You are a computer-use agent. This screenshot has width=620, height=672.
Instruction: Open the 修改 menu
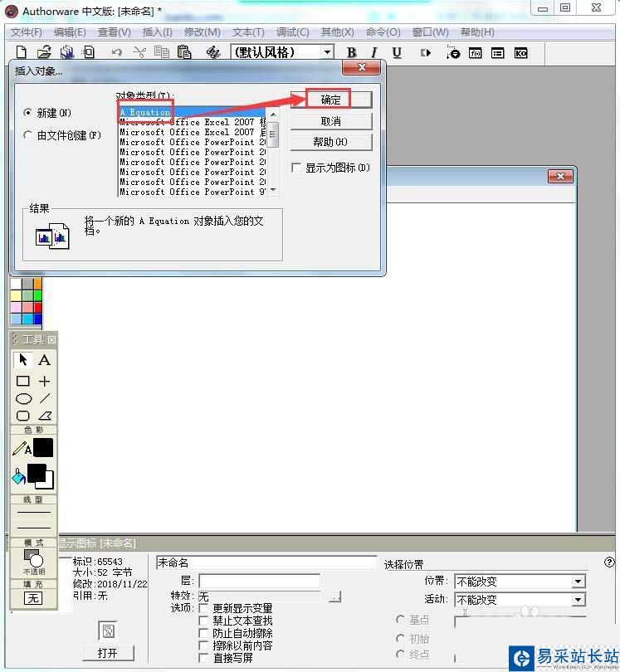[203, 32]
